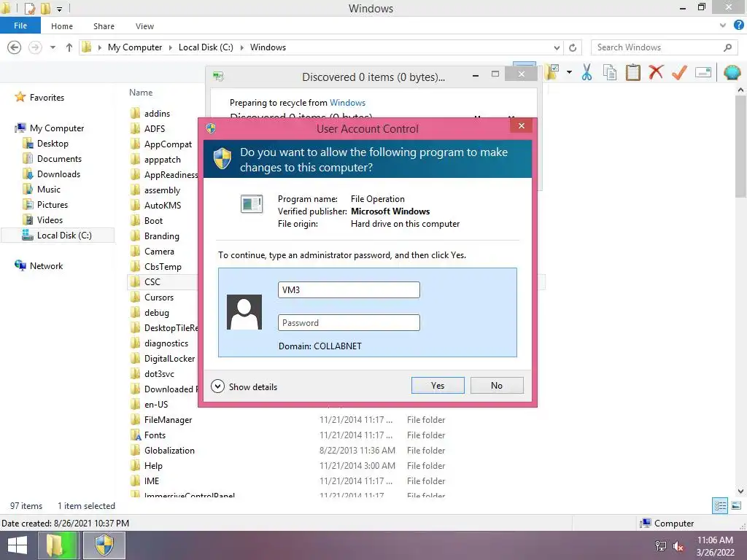Go back using the Back arrow button

tap(15, 47)
